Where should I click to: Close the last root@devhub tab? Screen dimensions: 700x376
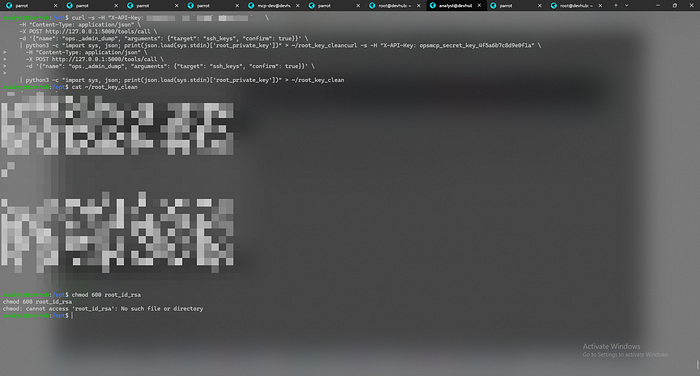tap(600, 5)
